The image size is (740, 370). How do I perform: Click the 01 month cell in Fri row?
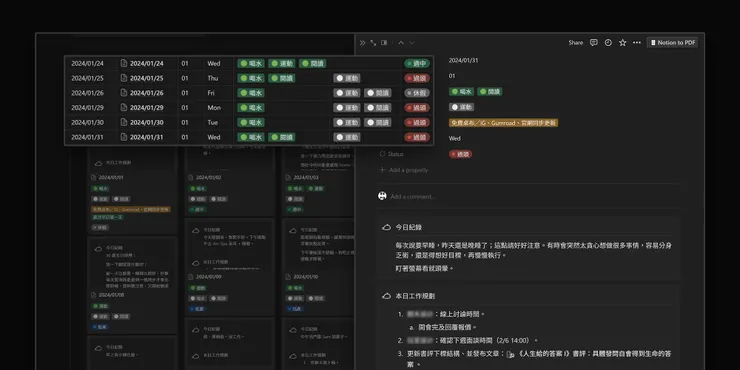[185, 93]
